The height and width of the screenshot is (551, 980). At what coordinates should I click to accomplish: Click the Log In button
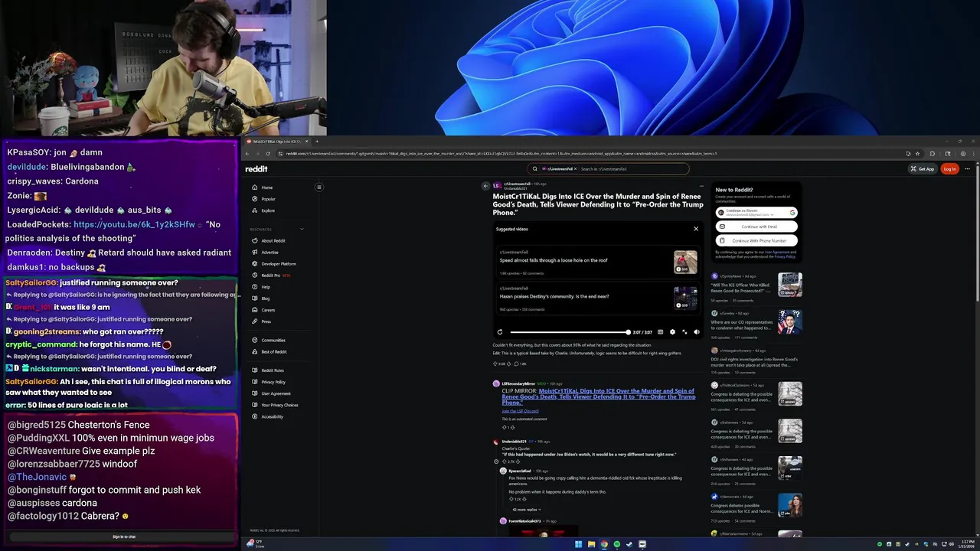tap(949, 169)
